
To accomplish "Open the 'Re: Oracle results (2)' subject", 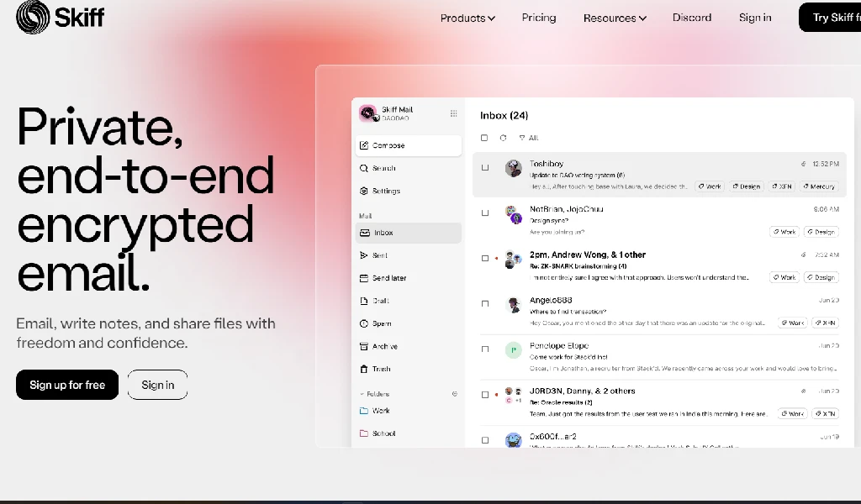I will [x=561, y=402].
